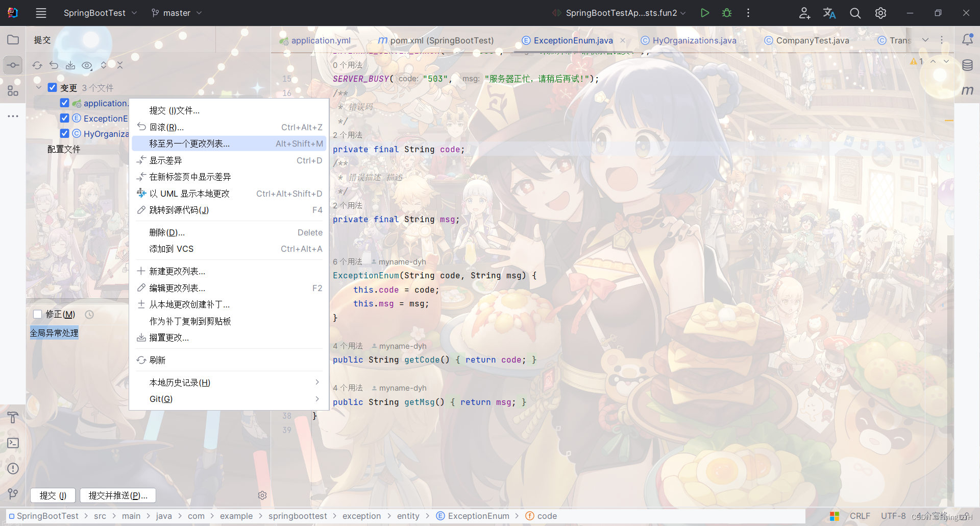This screenshot has width=980, height=526.
Task: Open the Problems tool window
Action: 13,469
